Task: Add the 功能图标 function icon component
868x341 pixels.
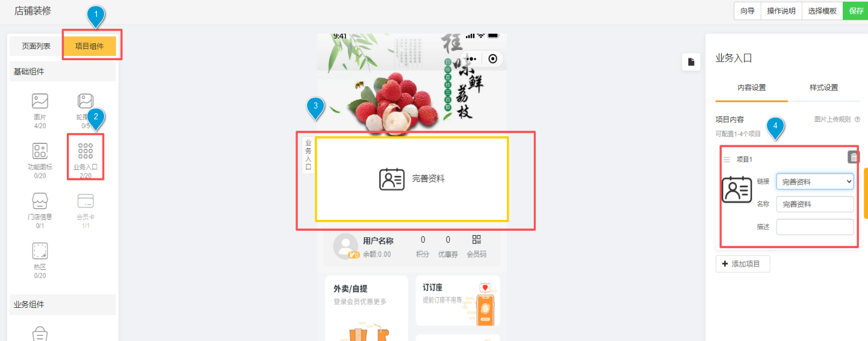Action: 40,151
